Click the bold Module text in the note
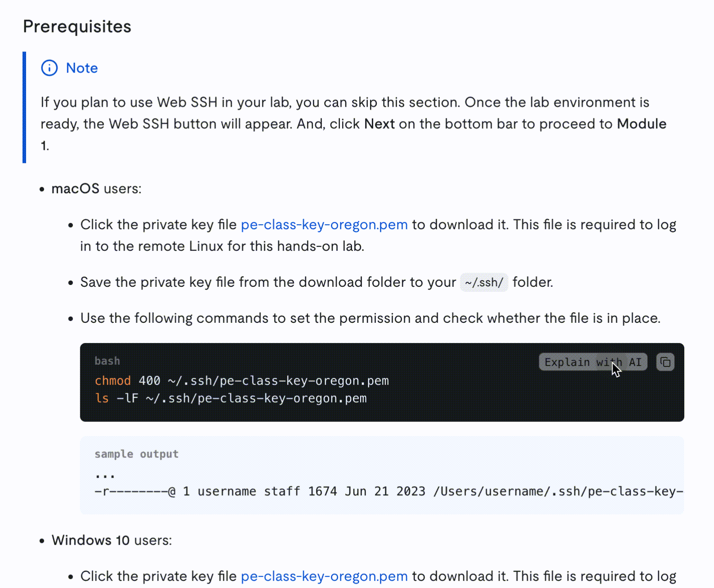The image size is (714, 588). pyautogui.click(x=641, y=124)
